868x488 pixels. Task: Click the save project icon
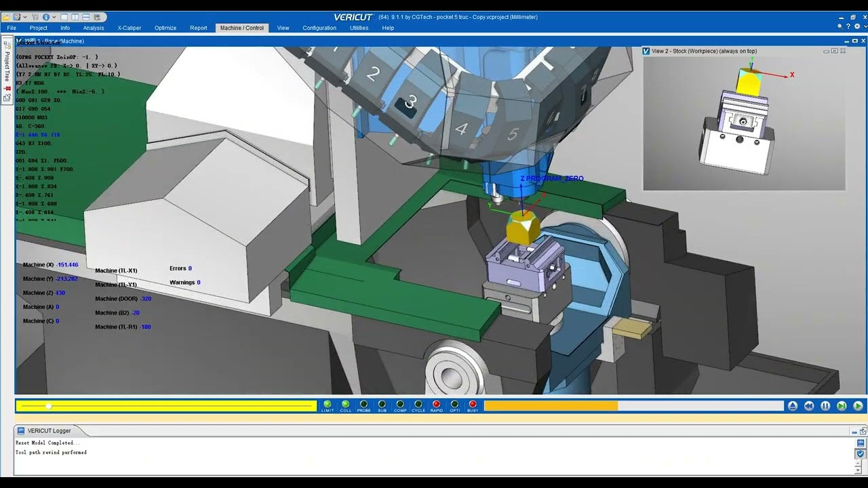point(17,17)
